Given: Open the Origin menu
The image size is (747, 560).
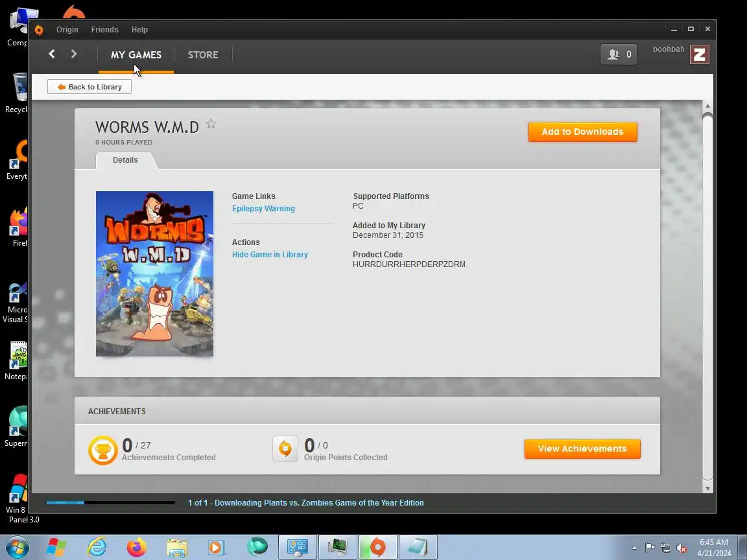Looking at the screenshot, I should [67, 30].
